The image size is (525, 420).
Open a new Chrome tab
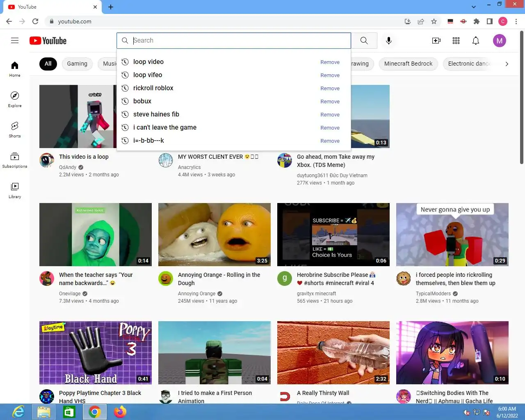click(x=111, y=7)
